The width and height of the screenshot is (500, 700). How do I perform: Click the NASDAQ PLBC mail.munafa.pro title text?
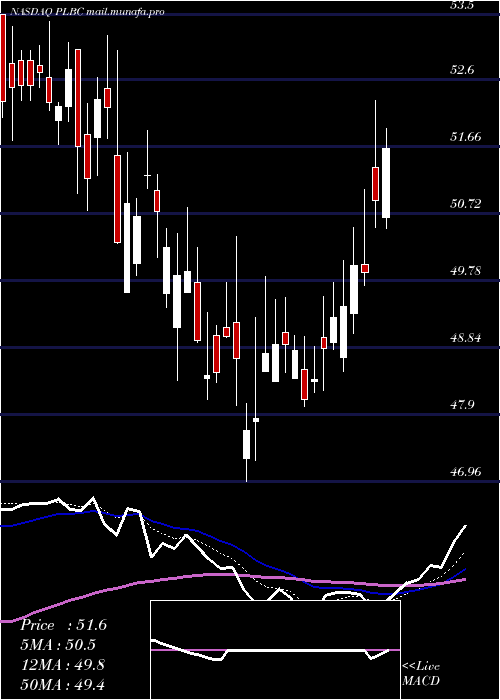[87, 12]
